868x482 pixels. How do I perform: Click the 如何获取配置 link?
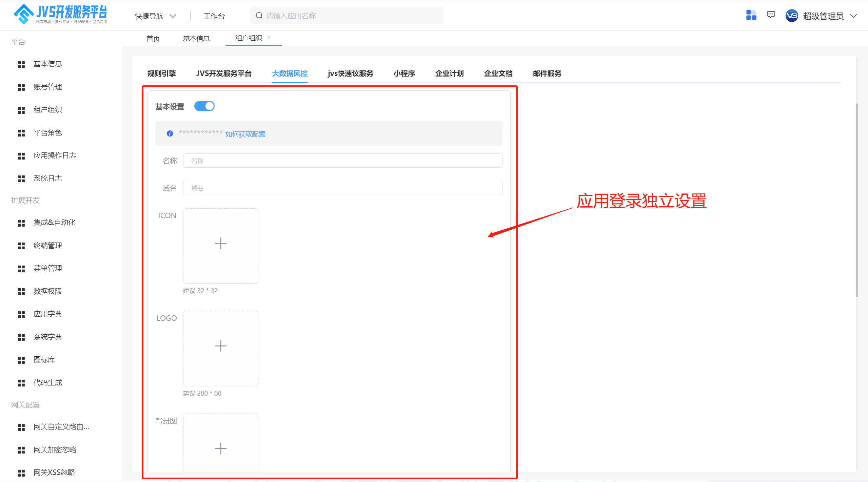[245, 134]
